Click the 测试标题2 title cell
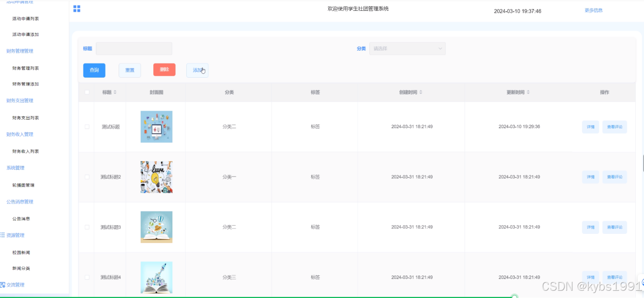Screen dimensions: 644x298 point(110,177)
